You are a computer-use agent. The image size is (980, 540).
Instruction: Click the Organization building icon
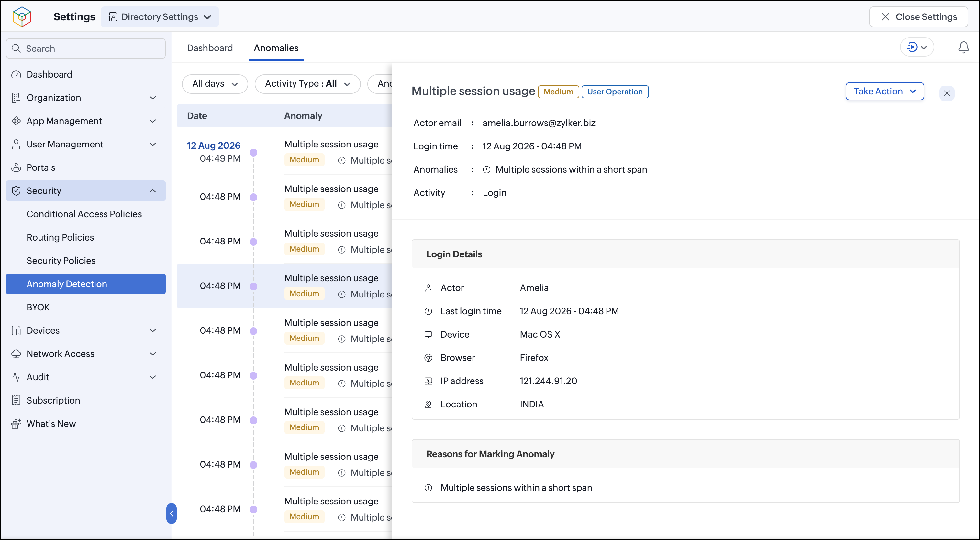click(16, 98)
